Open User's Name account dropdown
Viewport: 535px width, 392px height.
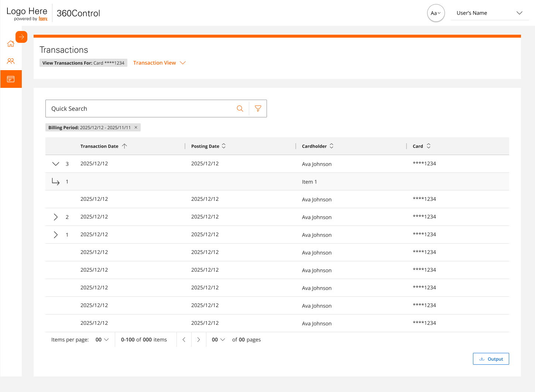pyautogui.click(x=490, y=13)
